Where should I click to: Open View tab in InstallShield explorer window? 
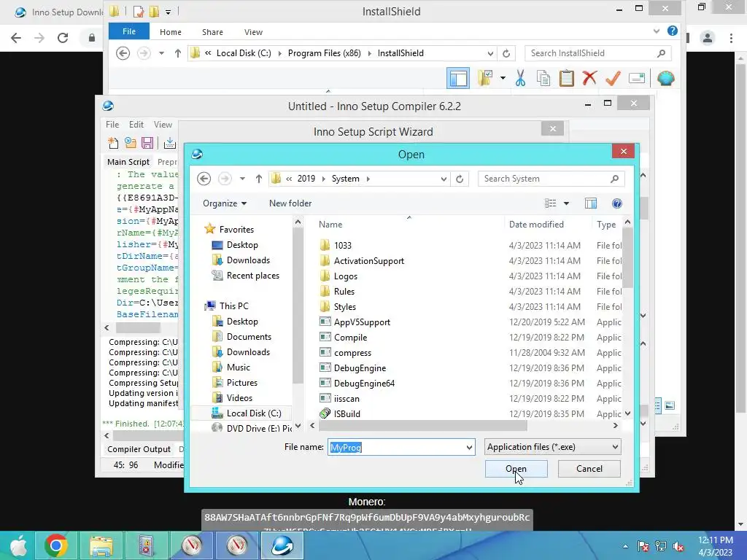(x=253, y=32)
